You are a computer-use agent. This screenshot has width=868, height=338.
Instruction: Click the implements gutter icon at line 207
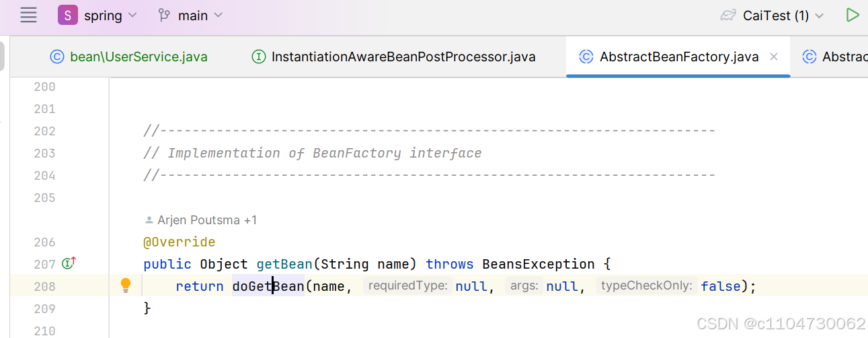(69, 263)
